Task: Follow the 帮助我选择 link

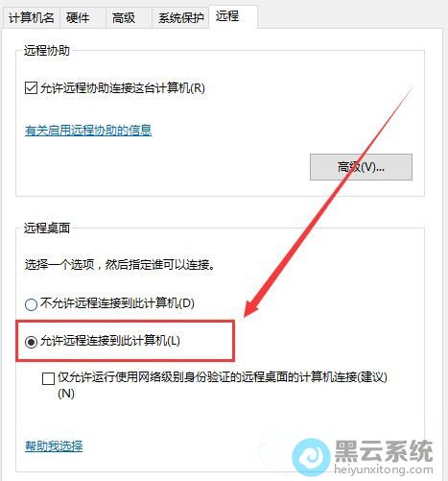Action: pyautogui.click(x=54, y=445)
